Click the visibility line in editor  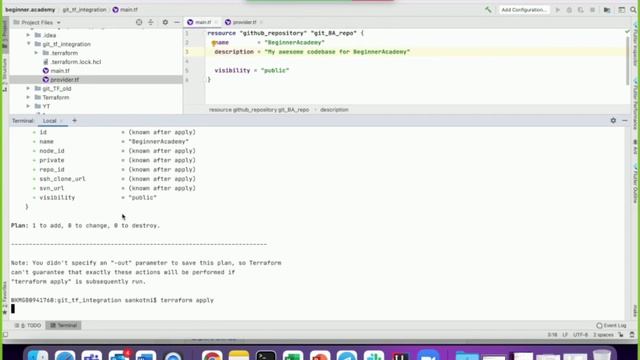coord(251,71)
